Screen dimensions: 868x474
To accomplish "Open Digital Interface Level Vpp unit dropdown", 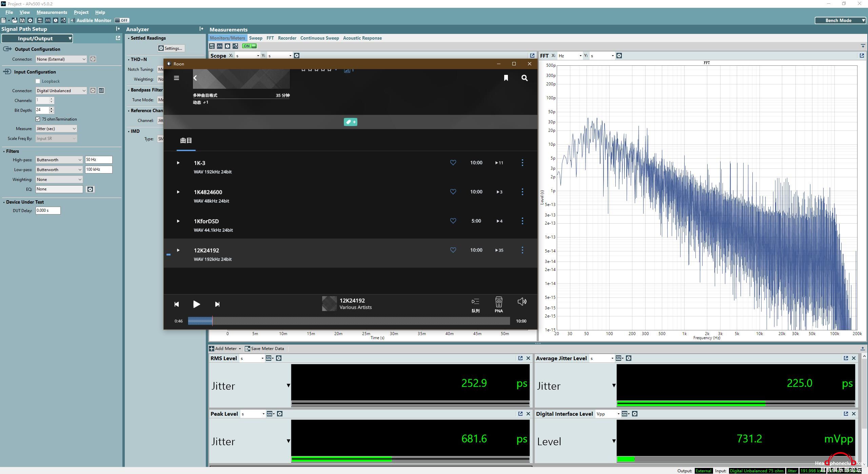I will 608,414.
